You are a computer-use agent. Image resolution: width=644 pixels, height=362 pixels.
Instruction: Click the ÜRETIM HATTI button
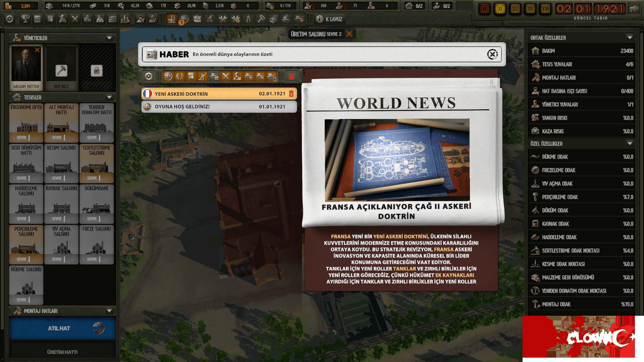62,352
